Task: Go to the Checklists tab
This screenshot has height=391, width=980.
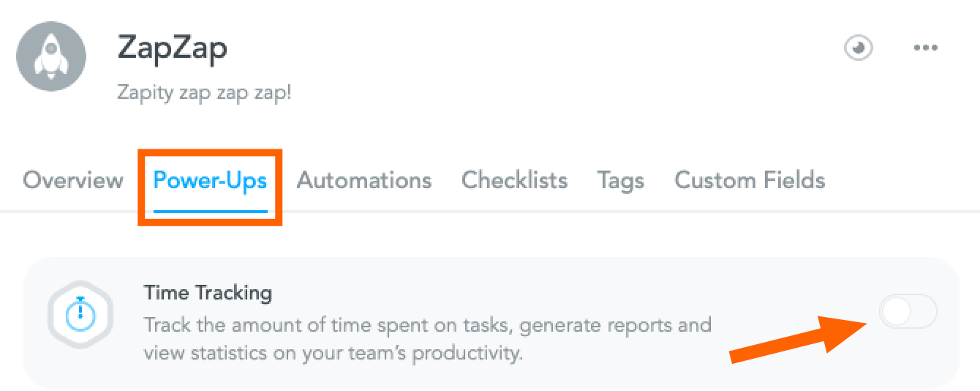Action: point(514,180)
